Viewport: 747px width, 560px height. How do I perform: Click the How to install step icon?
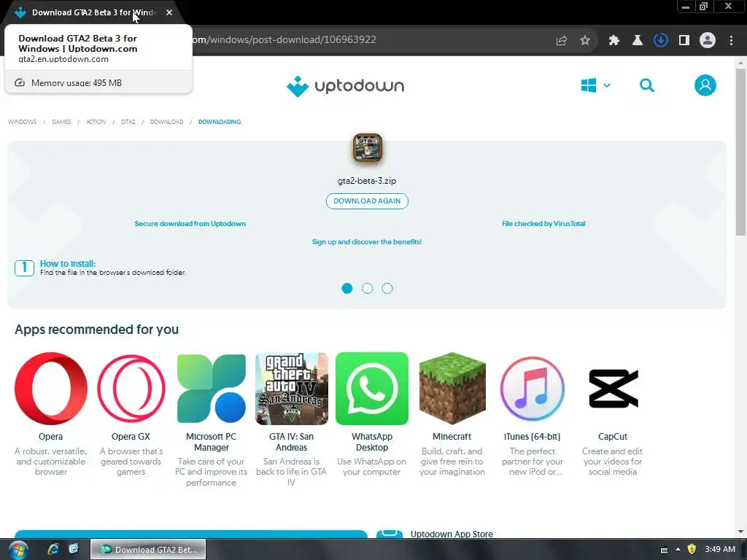click(24, 268)
